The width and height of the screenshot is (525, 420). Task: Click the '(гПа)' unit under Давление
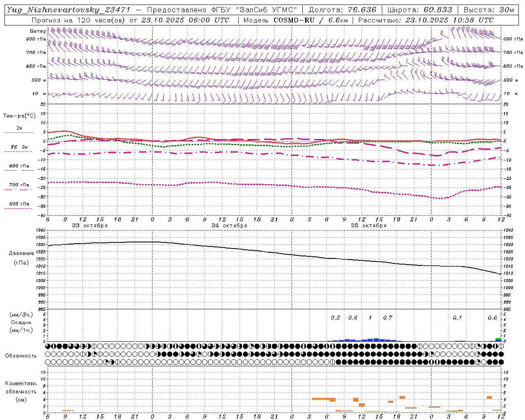click(x=21, y=263)
